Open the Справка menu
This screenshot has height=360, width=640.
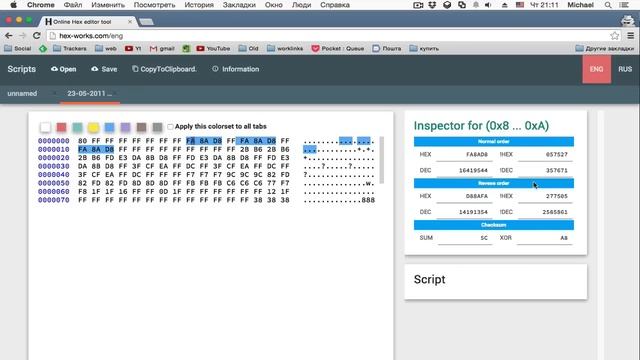pos(335,5)
